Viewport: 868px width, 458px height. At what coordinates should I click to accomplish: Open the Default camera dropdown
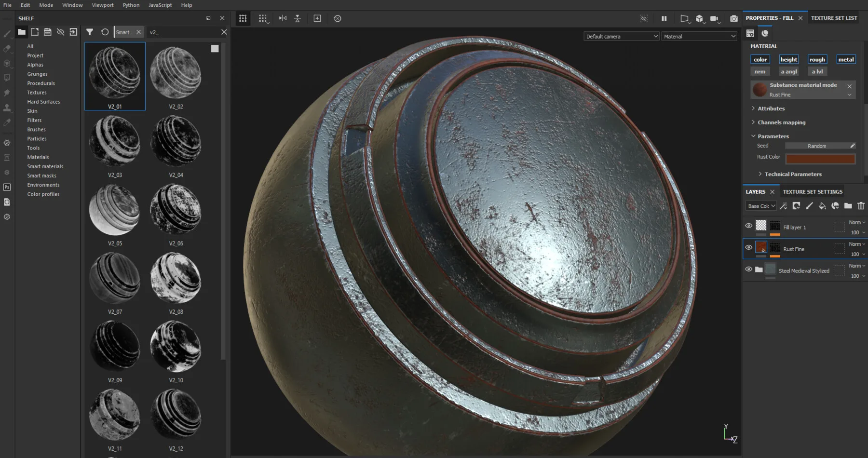[621, 36]
